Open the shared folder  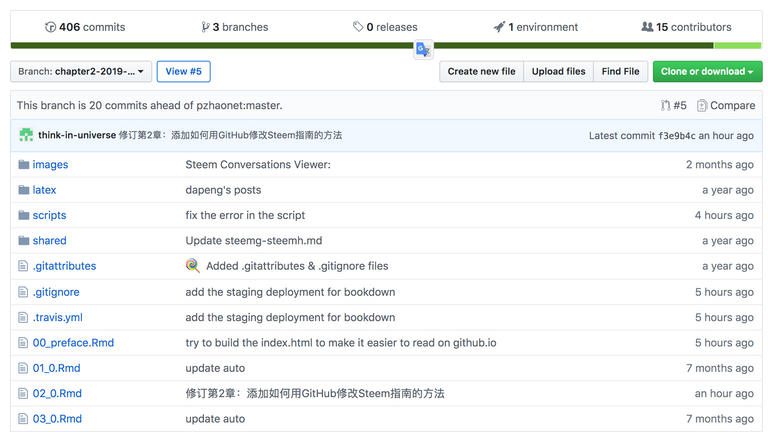click(49, 240)
